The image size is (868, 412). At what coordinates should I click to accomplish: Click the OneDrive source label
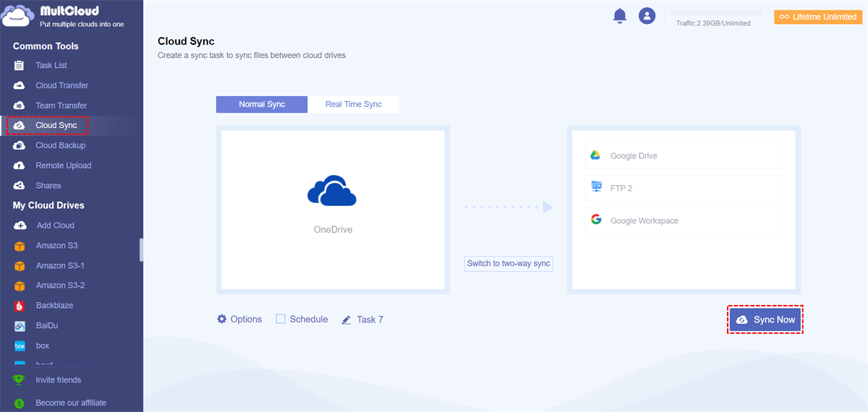coord(333,230)
